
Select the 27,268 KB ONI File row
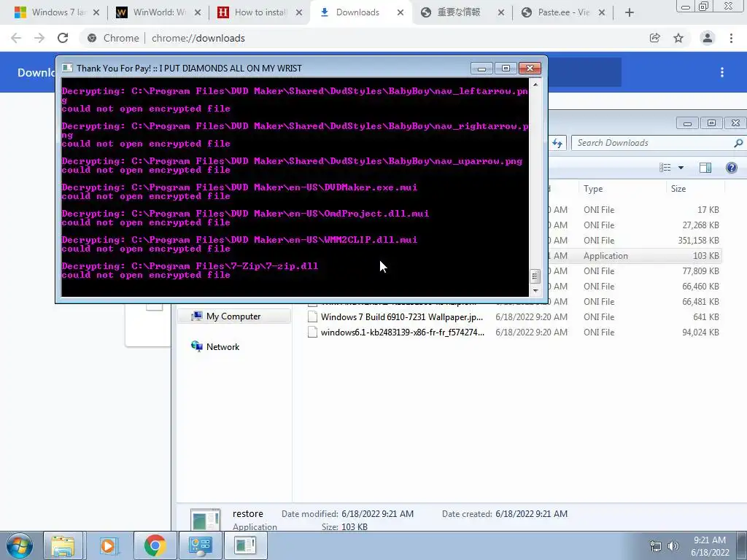635,225
